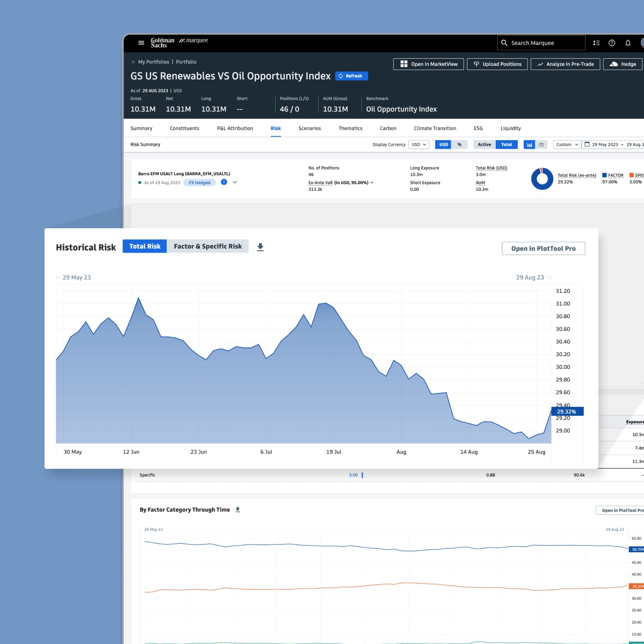
Task: Click the Total Risk (ex-ante) label
Action: (577, 175)
